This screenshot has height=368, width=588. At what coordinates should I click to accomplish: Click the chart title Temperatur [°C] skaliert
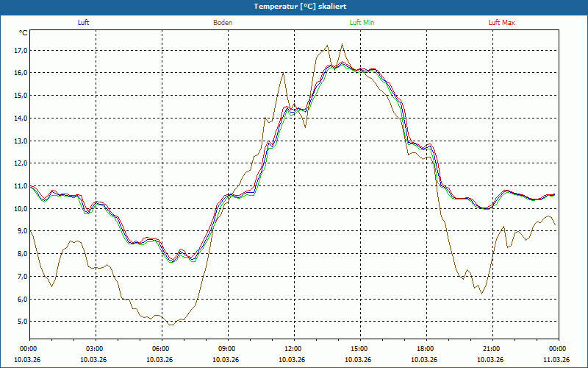[x=294, y=6]
